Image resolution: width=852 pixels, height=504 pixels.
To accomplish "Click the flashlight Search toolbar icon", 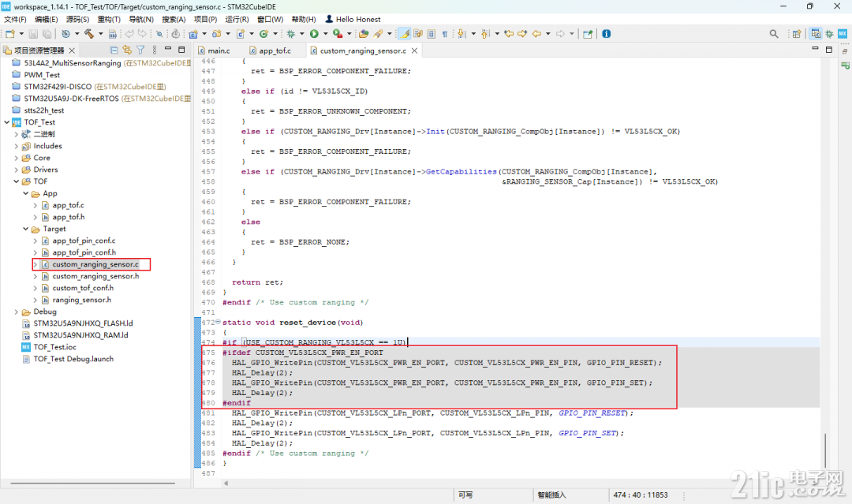I will click(x=378, y=34).
